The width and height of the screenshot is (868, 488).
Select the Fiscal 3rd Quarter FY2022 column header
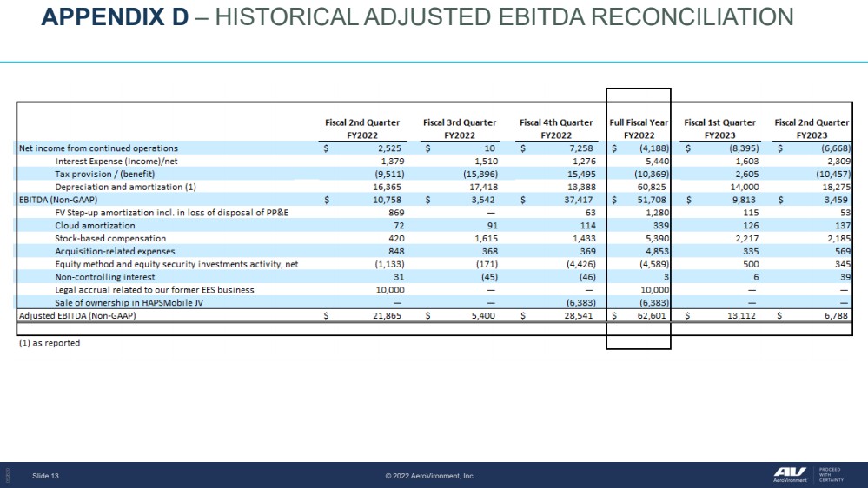pos(460,129)
